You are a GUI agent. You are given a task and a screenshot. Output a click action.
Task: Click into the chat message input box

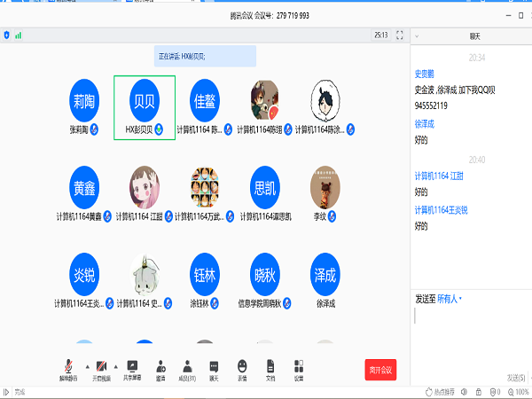(471, 336)
